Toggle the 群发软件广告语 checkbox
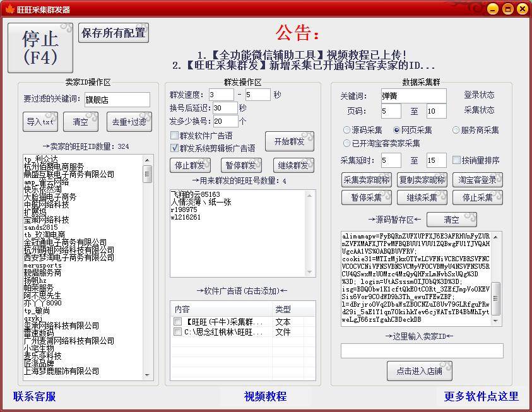 click(x=174, y=136)
